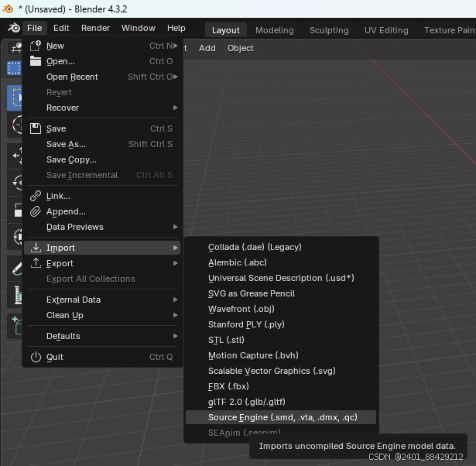
Task: Select the Rotate tool in the left toolbar
Action: [x=15, y=183]
